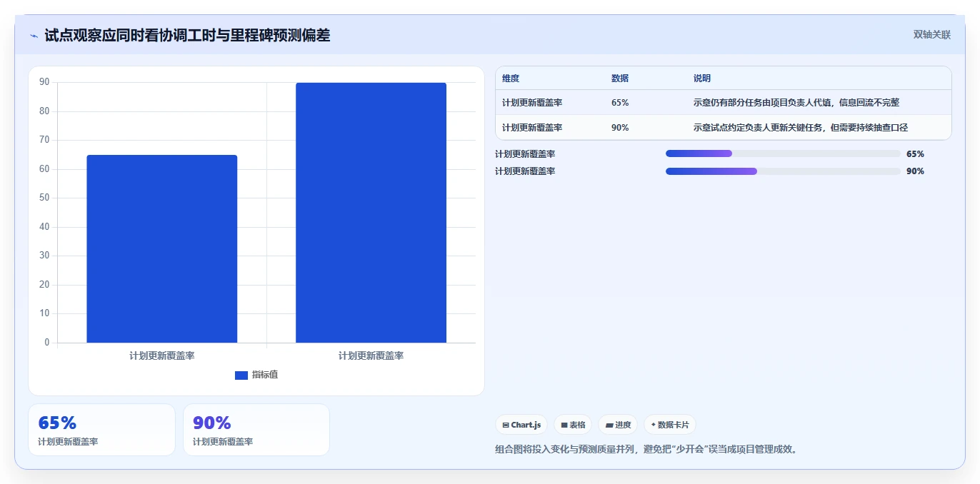Image resolution: width=980 pixels, height=484 pixels.
Task: Open the 90% data card
Action: (x=256, y=430)
